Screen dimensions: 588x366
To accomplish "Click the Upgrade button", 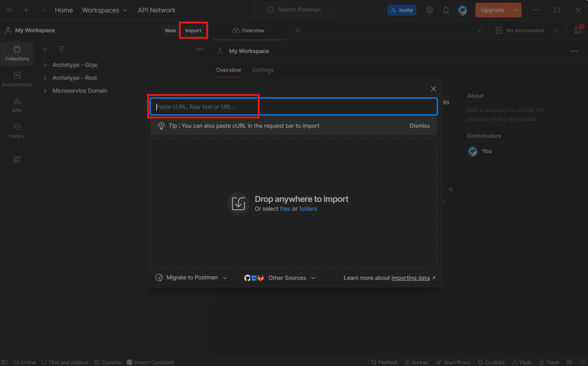I will (x=493, y=10).
